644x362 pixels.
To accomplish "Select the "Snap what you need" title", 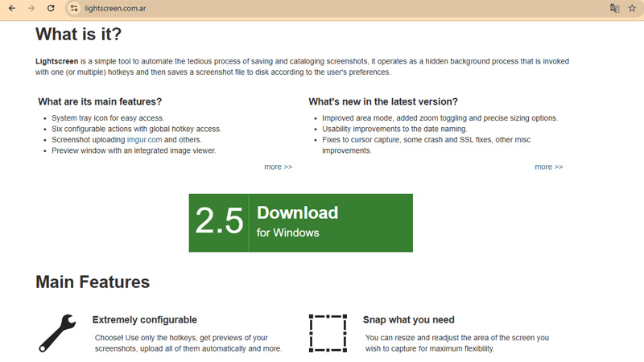I will point(408,319).
